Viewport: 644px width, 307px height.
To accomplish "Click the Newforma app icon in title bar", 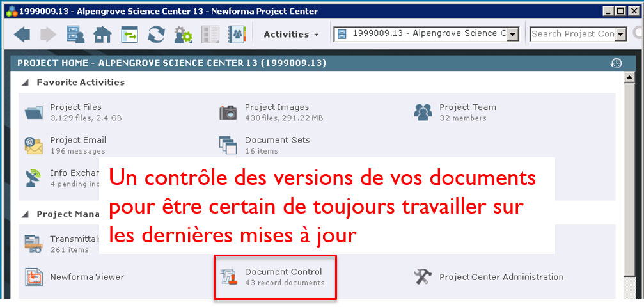I will 12,12.
